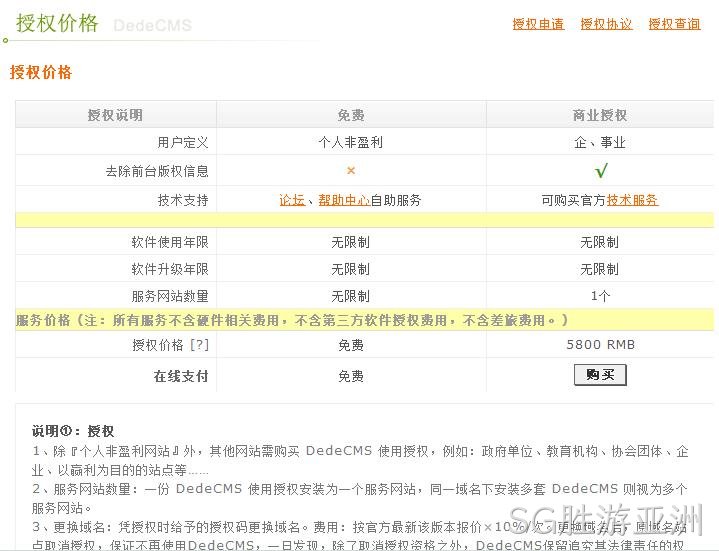The image size is (719, 551).
Task: Open the 授权申请 link
Action: point(538,24)
